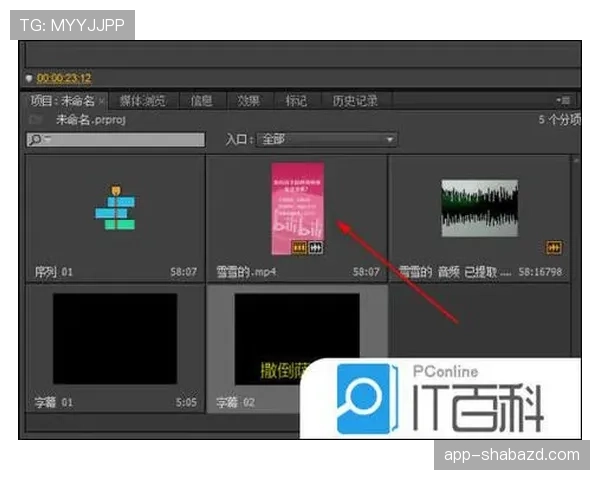
Task: Click the audio usage badge on 雪雪的.mp4
Action: tap(315, 248)
